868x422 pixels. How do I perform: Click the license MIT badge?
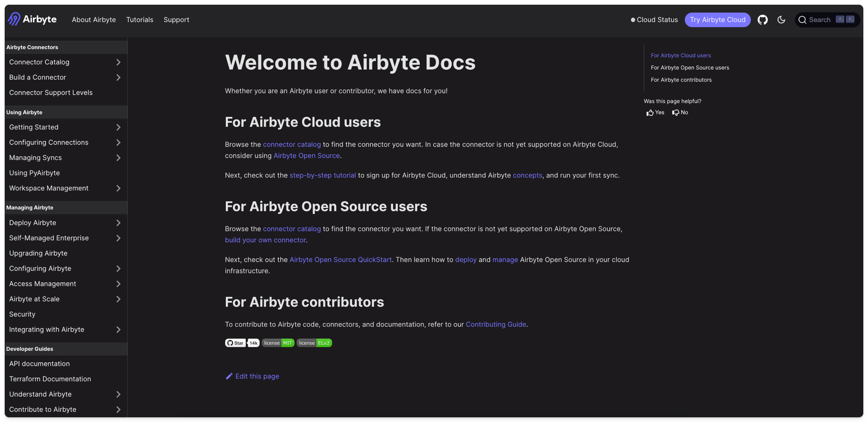click(278, 343)
